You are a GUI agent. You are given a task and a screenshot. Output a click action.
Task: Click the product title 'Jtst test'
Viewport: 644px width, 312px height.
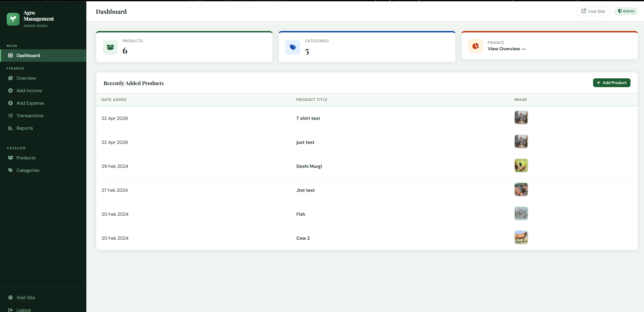(x=306, y=190)
